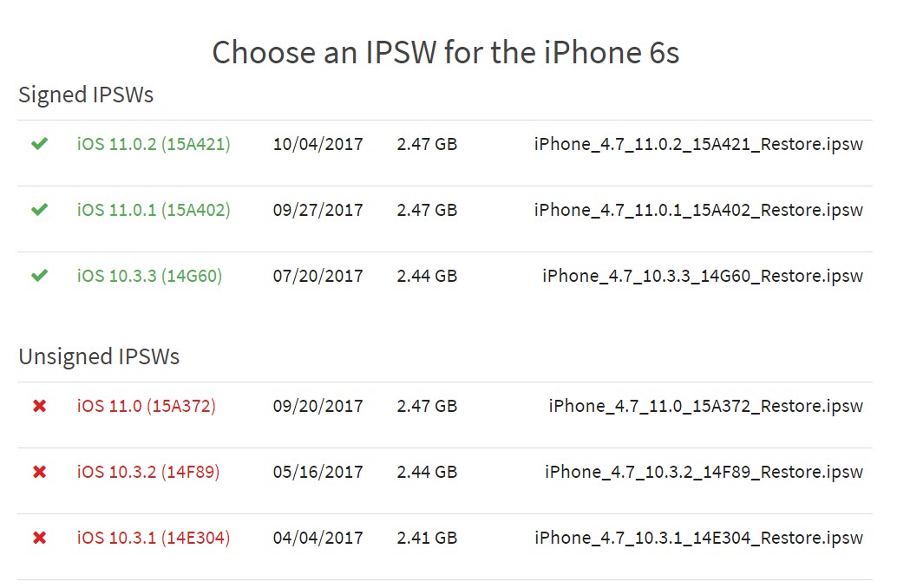The image size is (897, 588).
Task: Open the iOS 11.0.2 (15A421) download link
Action: pos(154,144)
